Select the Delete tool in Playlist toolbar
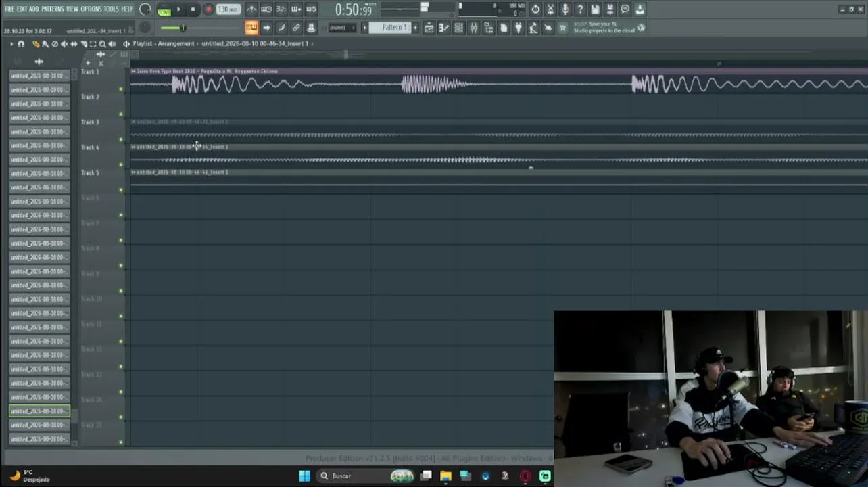This screenshot has height=487, width=868. coord(55,44)
